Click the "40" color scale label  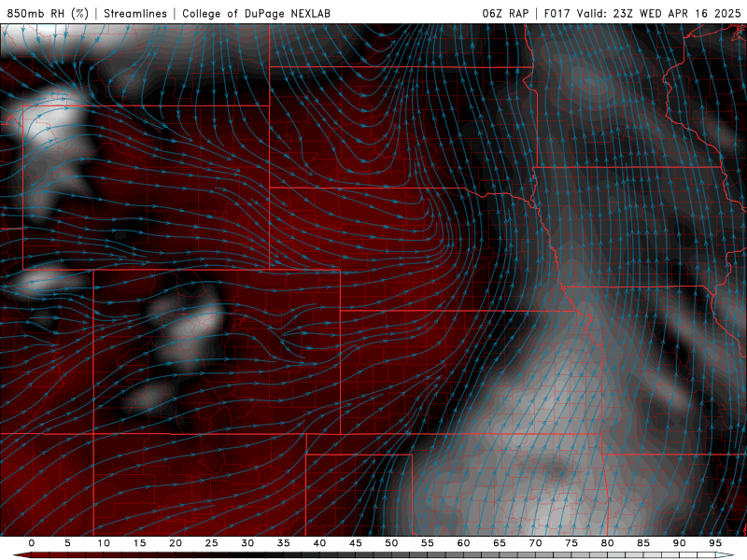319,543
